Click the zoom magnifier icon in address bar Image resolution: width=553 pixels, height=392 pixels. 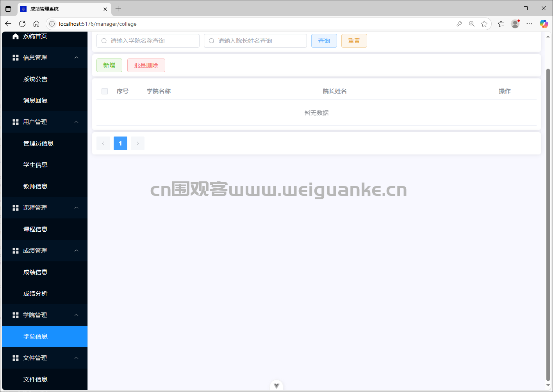click(x=472, y=24)
